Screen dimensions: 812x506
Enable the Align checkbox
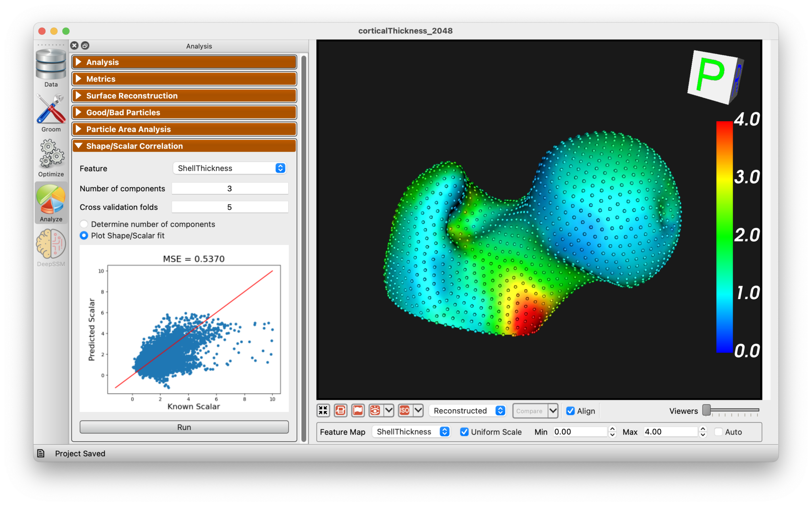(571, 411)
